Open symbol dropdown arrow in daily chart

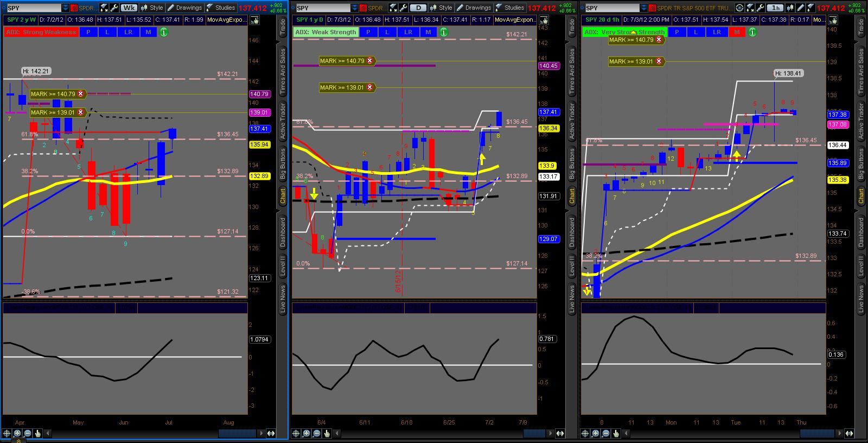[354, 8]
